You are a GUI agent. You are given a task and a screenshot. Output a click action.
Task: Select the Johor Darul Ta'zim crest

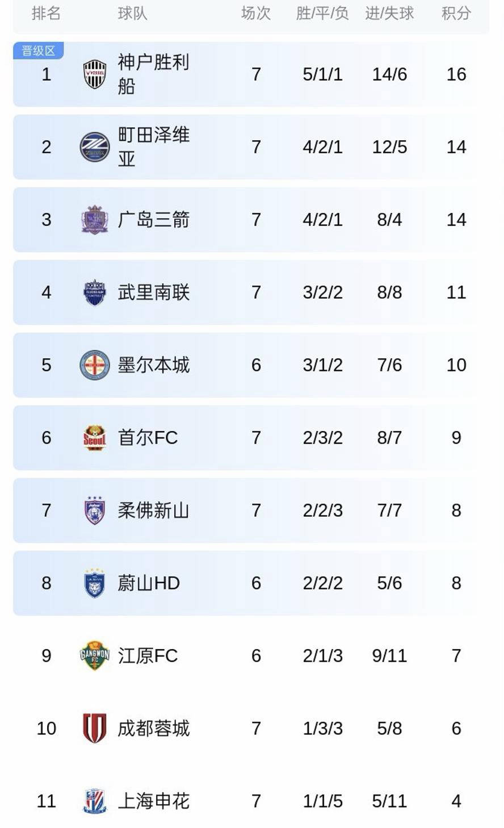tap(95, 511)
